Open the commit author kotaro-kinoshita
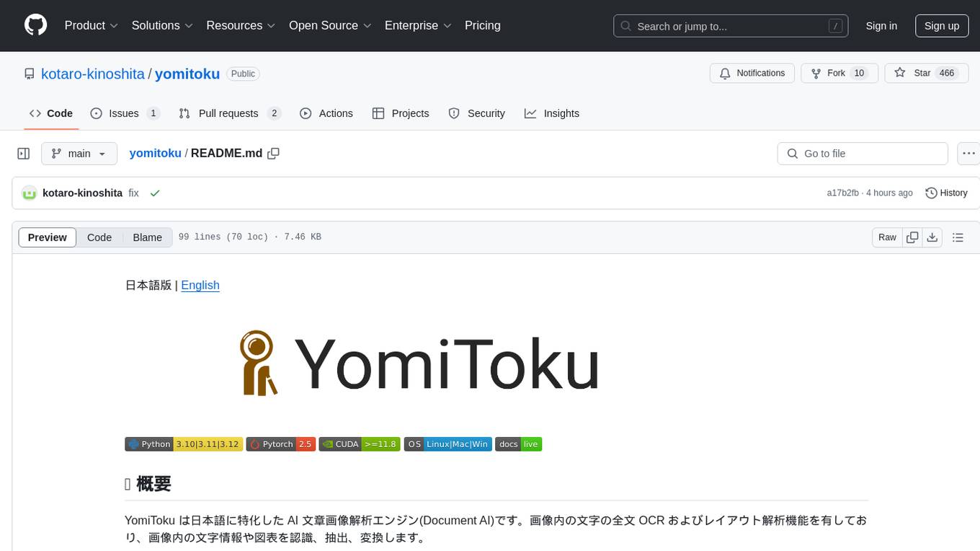The width and height of the screenshot is (980, 551). coord(83,193)
